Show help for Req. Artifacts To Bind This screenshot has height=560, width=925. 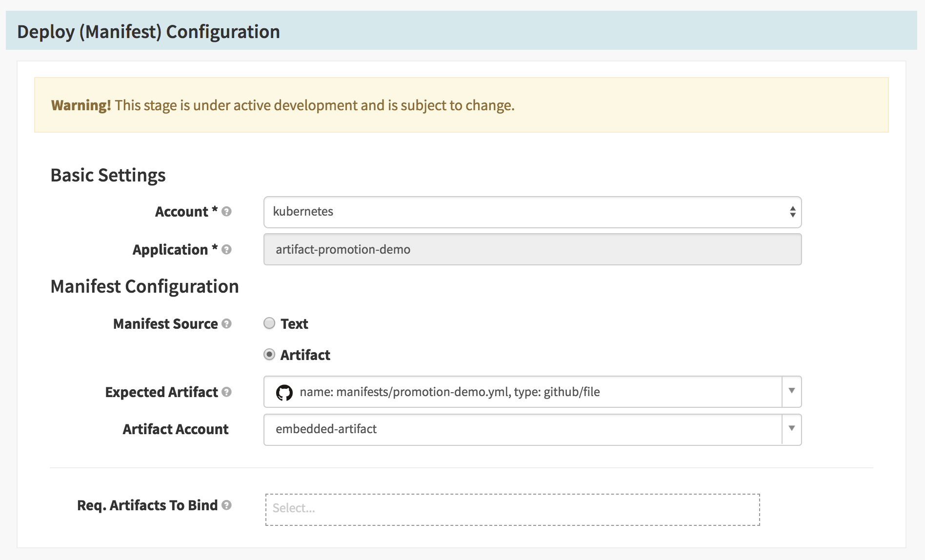tap(226, 505)
